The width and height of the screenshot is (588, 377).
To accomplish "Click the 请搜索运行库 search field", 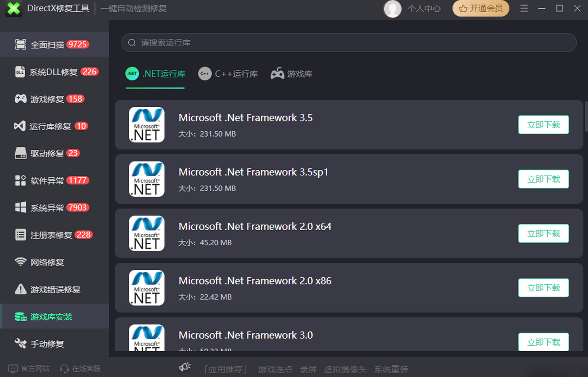I will pyautogui.click(x=348, y=43).
